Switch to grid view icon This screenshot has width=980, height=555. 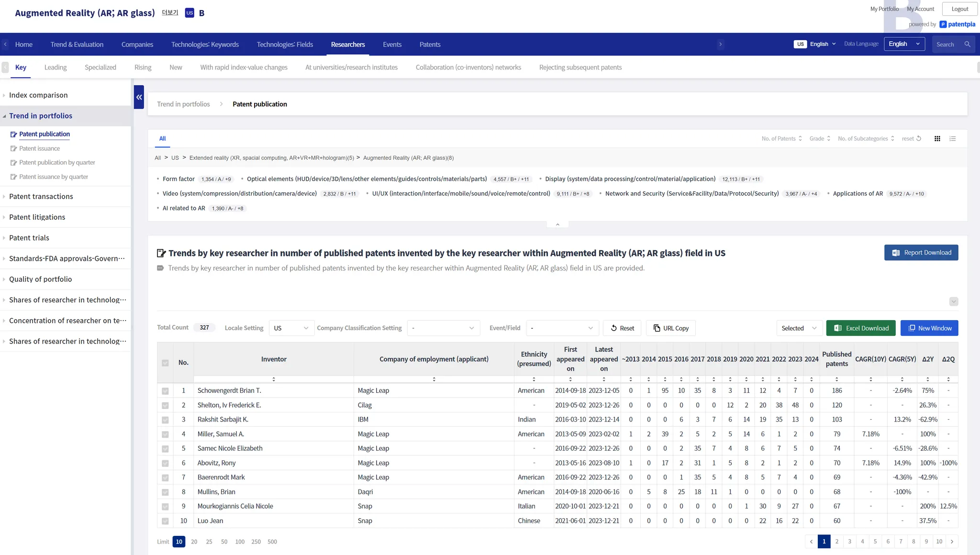pos(937,139)
